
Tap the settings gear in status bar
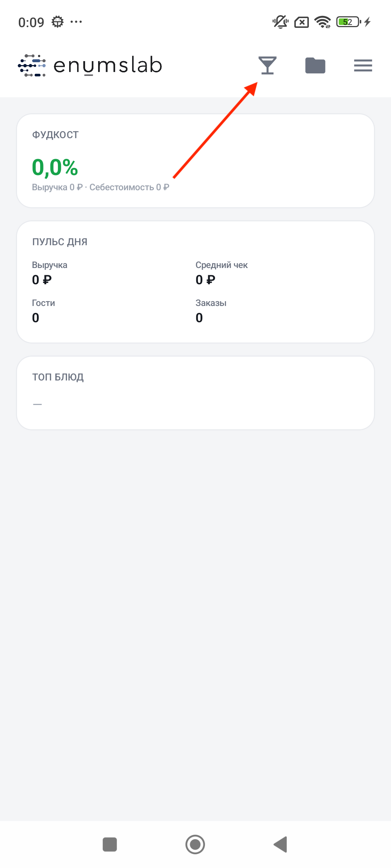[58, 22]
